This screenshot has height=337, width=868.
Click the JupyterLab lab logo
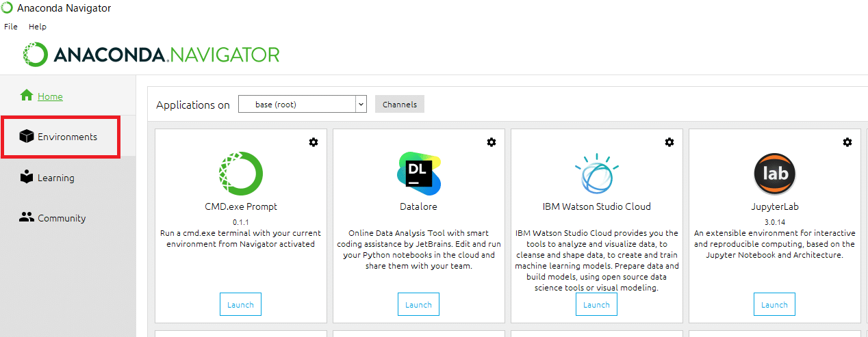coord(775,174)
